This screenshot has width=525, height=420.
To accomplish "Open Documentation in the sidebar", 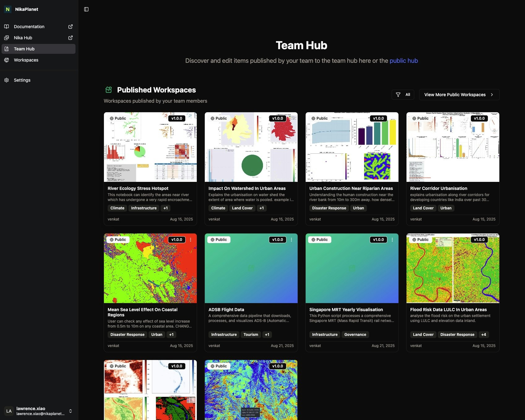I will pos(38,27).
